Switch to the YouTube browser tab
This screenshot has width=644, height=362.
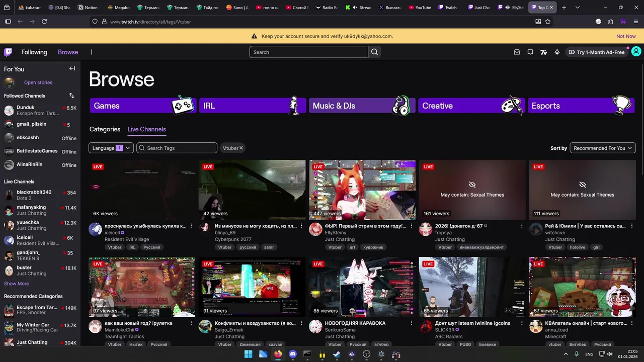(420, 8)
